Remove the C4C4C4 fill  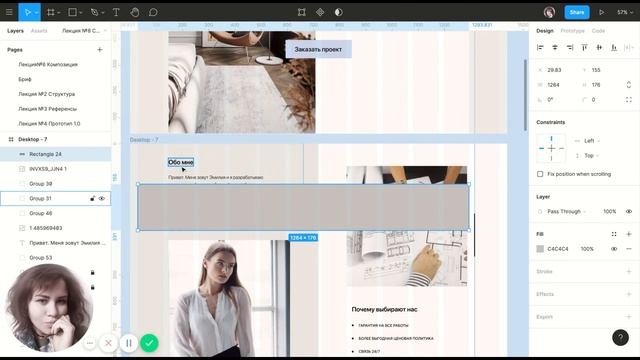[x=629, y=249]
